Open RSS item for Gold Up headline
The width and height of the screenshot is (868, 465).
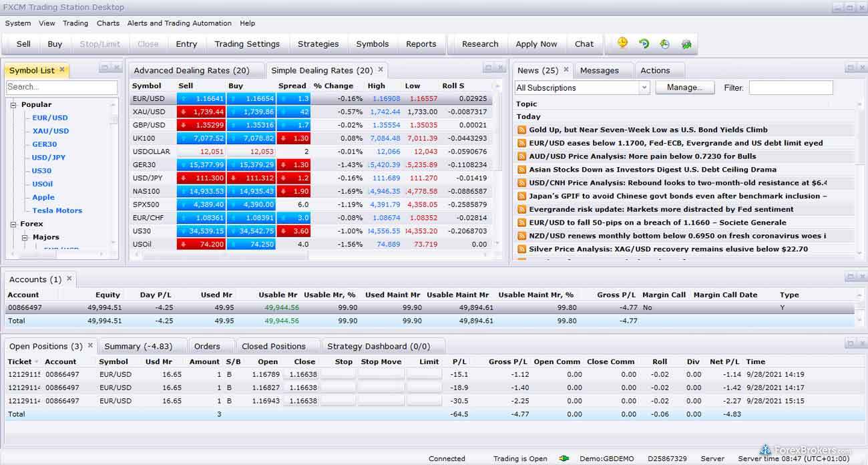(522, 130)
